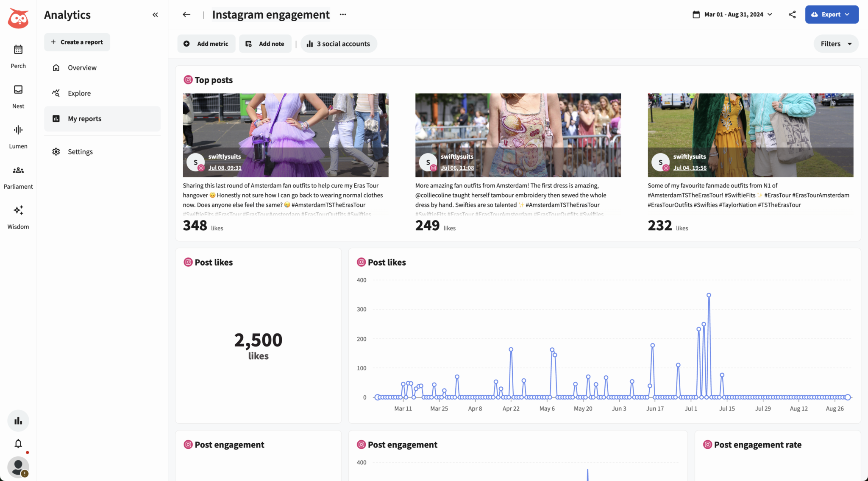Click the Instagram icon beside Post engagement rate
868x481 pixels.
[x=707, y=445]
